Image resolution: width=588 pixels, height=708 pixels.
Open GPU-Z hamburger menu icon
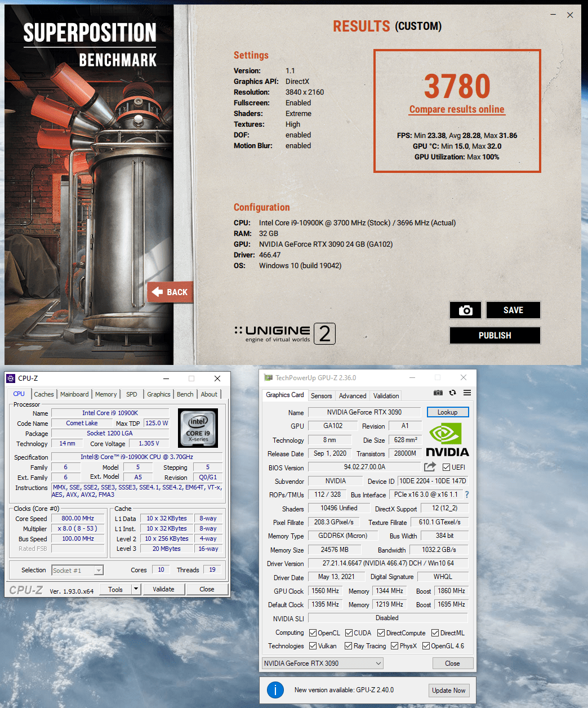pos(467,393)
